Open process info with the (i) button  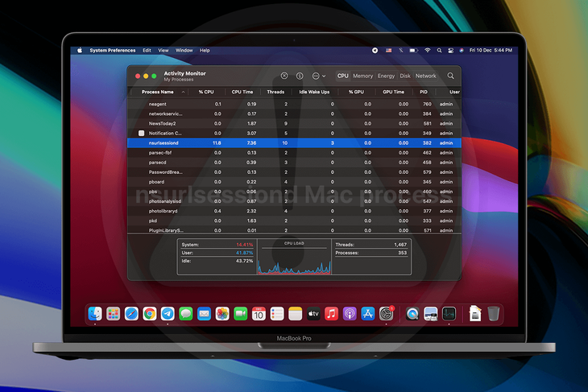300,76
